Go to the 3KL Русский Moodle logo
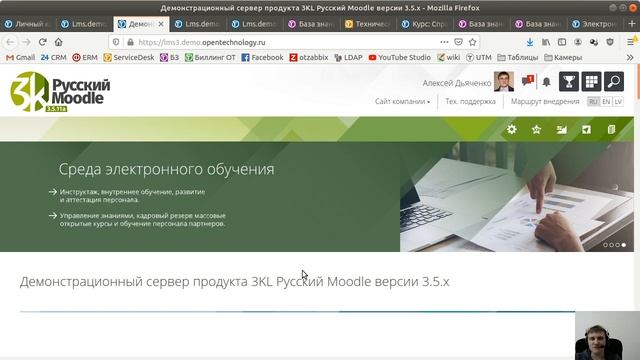Image resolution: width=640 pixels, height=360 pixels. click(x=60, y=91)
